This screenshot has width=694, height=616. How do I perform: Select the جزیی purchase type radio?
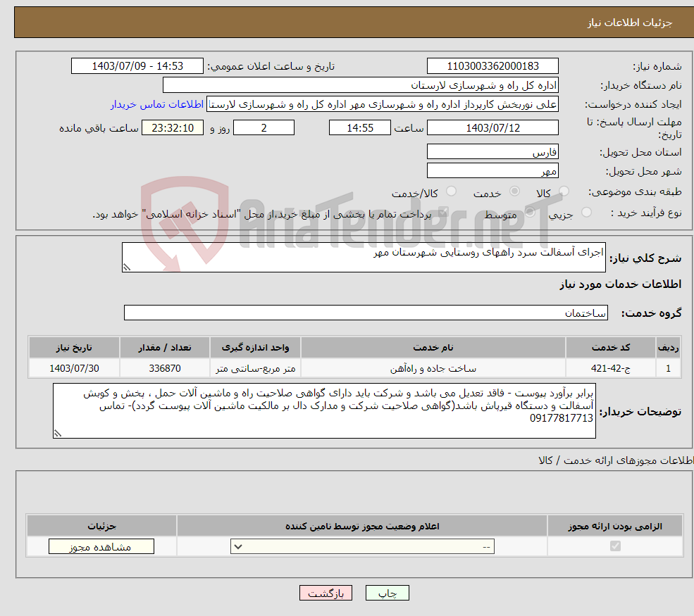click(x=586, y=213)
